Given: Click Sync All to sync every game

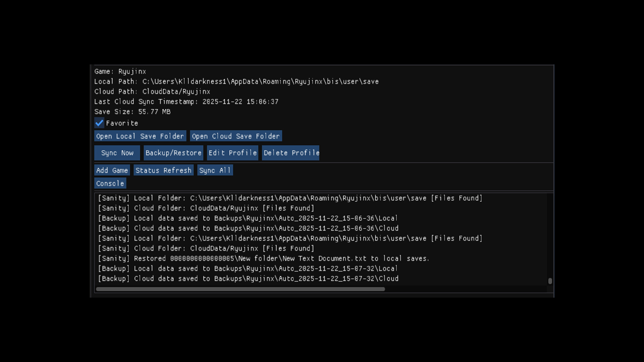Looking at the screenshot, I should [215, 170].
